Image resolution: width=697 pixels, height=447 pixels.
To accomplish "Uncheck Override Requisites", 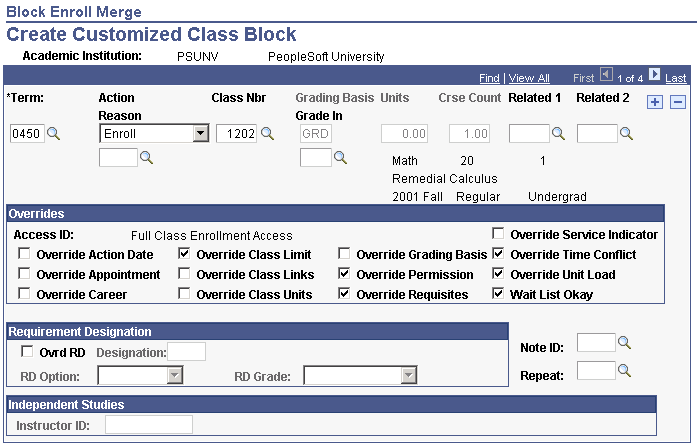I will pyautogui.click(x=344, y=293).
